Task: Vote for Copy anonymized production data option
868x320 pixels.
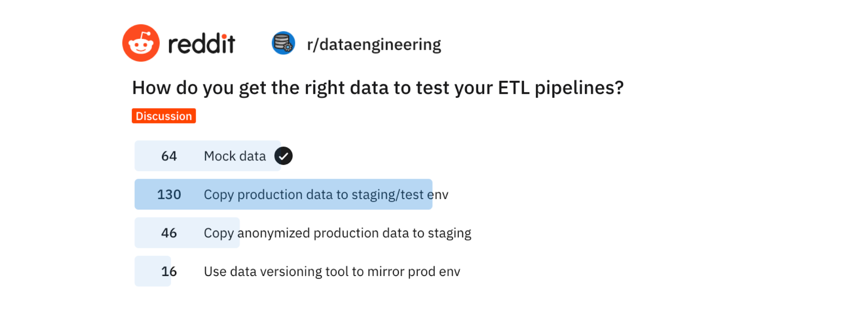Action: (337, 233)
